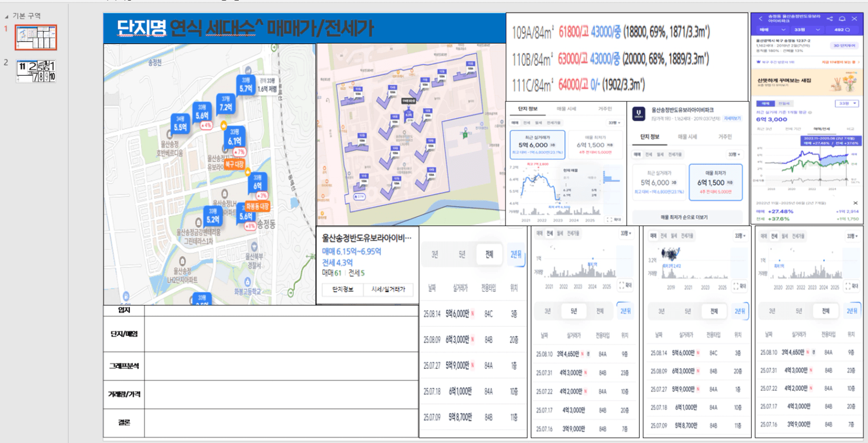This screenshot has height=443, width=868.
Task: Select 5년 tab below the 2019–2025 volume chart
Action: 688,311
